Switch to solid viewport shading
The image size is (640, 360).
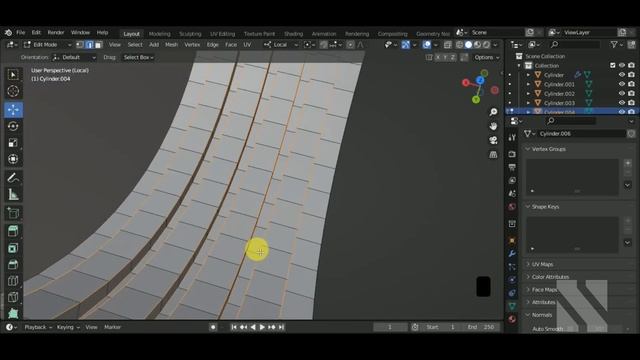(x=469, y=45)
